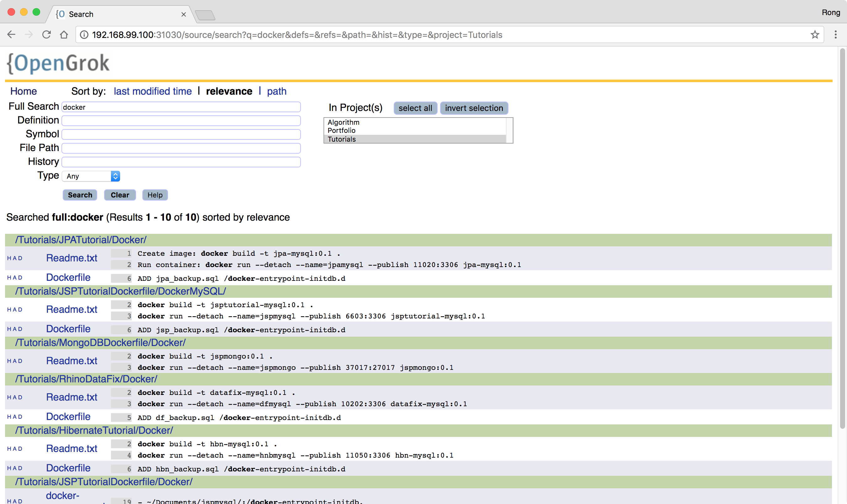Click the Clear button
This screenshot has height=504, width=847.
coord(120,195)
